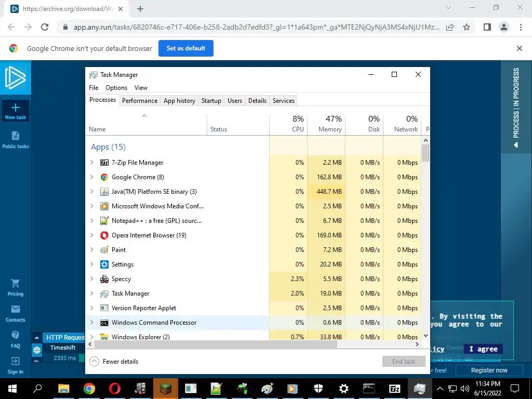
Task: Dismiss the default browser infobar
Action: [x=519, y=48]
